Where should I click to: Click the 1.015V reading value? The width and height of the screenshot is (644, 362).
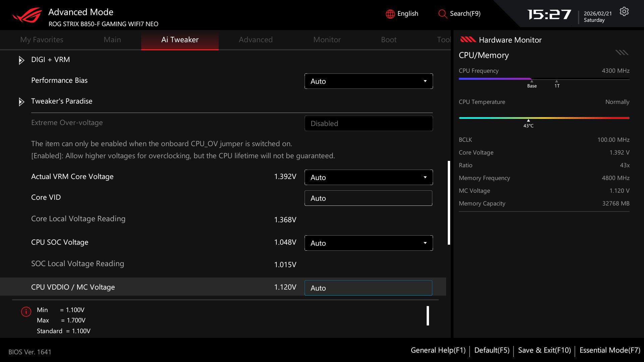click(285, 265)
